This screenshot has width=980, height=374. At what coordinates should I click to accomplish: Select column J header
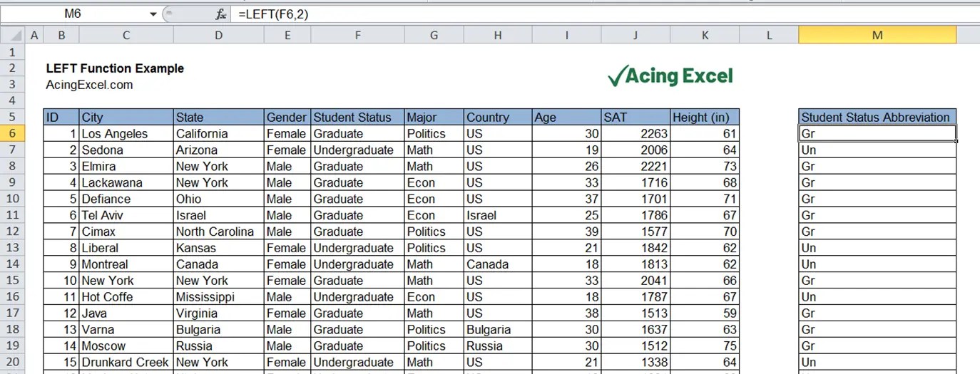(x=636, y=36)
